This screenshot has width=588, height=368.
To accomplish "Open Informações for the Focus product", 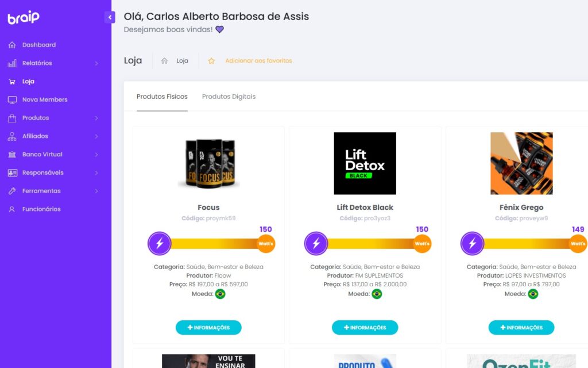I will pos(208,328).
